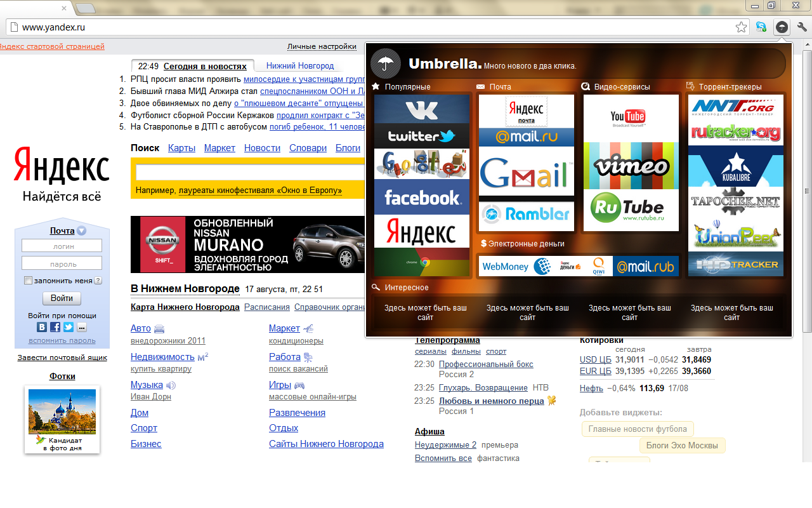This screenshot has width=812, height=508.
Task: Click the Skype extension icon in toolbar
Action: click(761, 27)
